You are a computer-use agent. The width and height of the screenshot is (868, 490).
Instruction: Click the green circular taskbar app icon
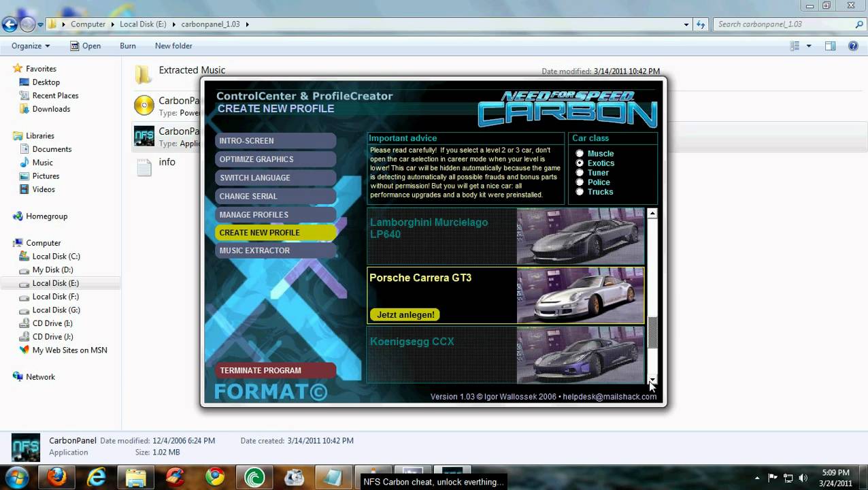coord(254,478)
